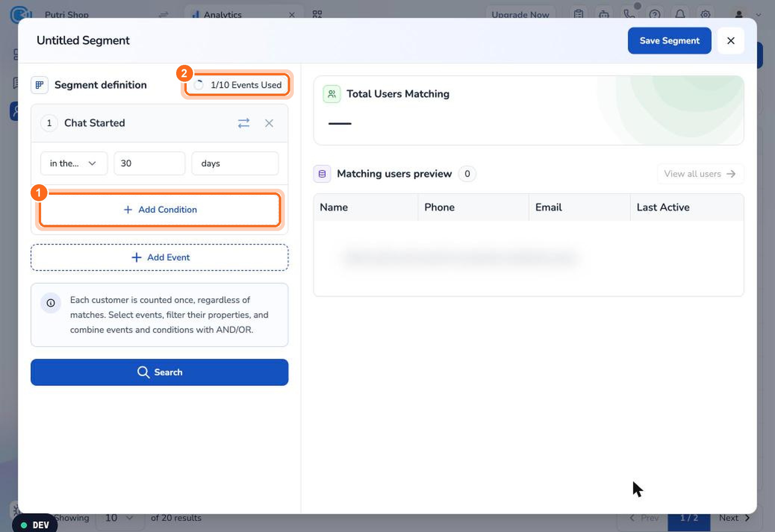Image resolution: width=775 pixels, height=532 pixels.
Task: Open the notifications bell icon
Action: point(680,14)
